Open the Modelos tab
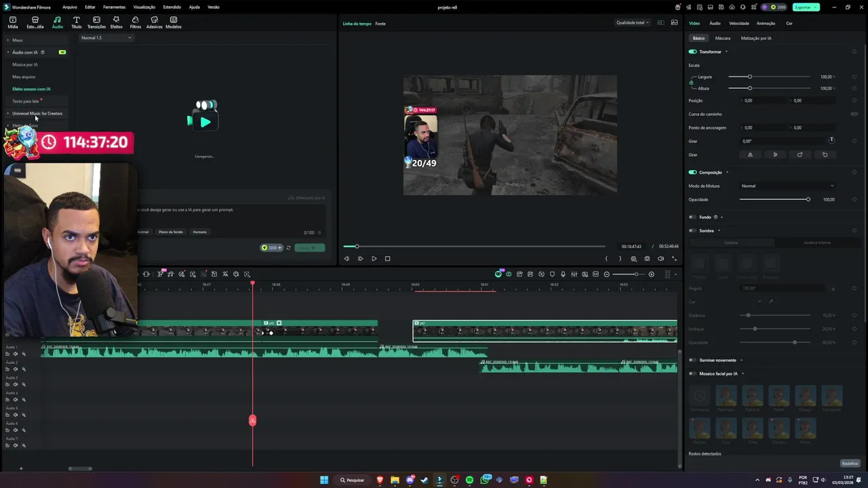This screenshot has height=488, width=868. pos(174,22)
